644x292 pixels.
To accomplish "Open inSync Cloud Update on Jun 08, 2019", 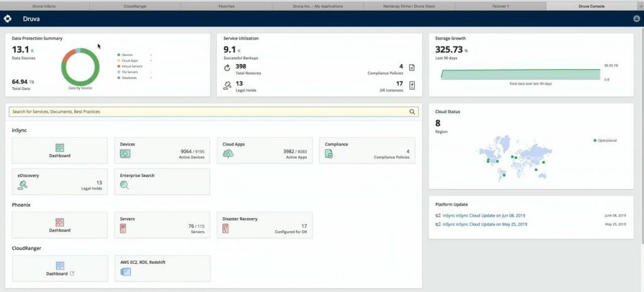I will [484, 216].
